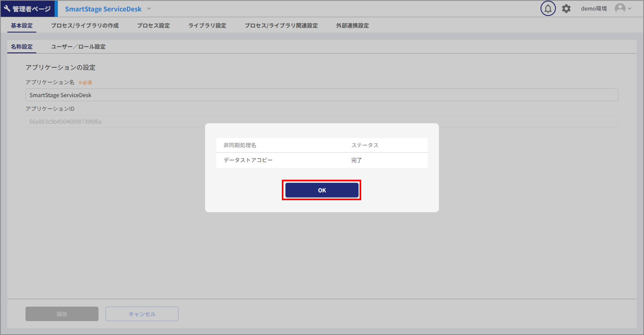Click the wrench icon in admin header
The image size is (644, 335).
click(7, 9)
